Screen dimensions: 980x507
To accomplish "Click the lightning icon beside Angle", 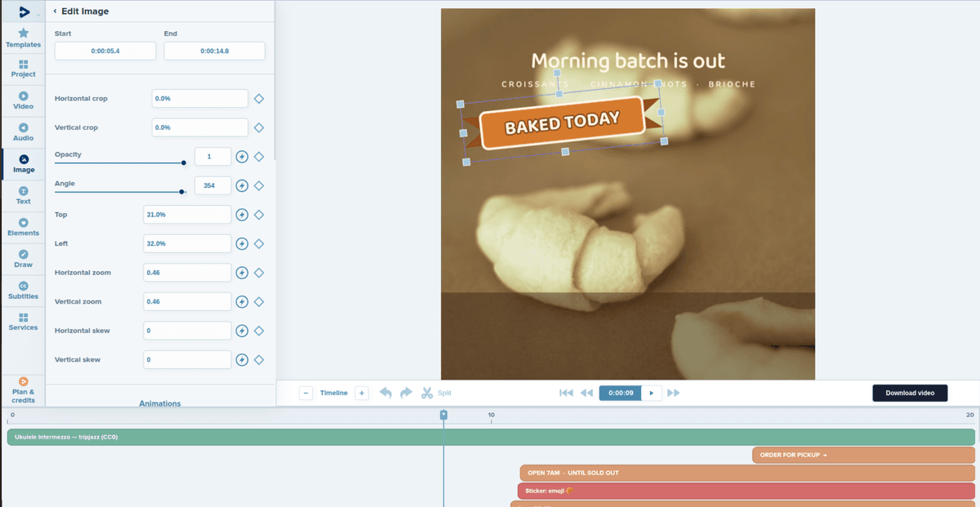I will tap(242, 186).
